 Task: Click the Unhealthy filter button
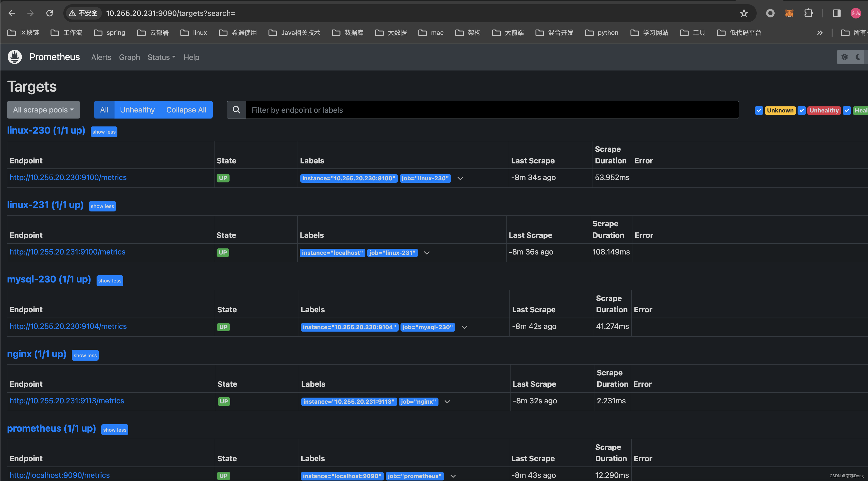[x=137, y=109]
